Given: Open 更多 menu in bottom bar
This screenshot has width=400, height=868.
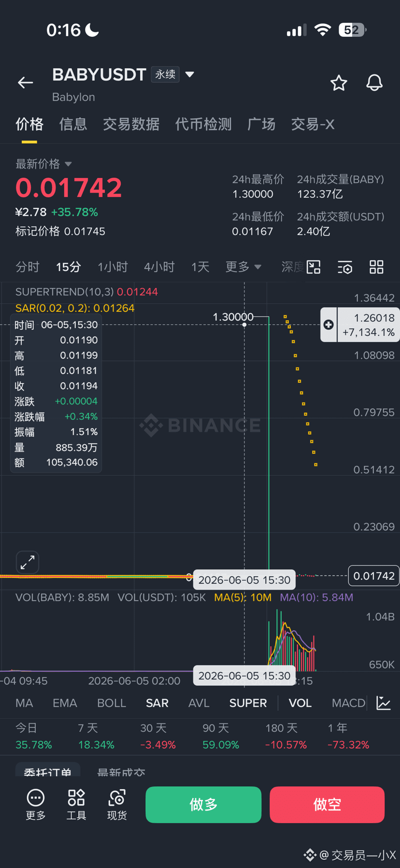Looking at the screenshot, I should [36, 805].
